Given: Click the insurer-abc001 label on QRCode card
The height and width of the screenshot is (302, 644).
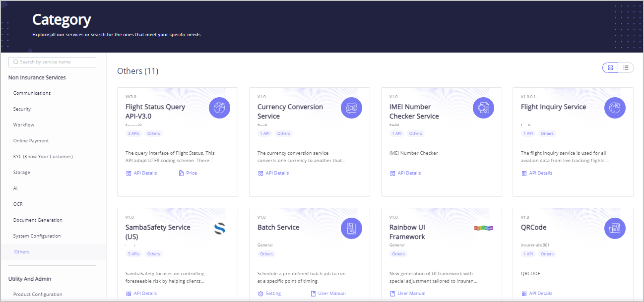Looking at the screenshot, I should 535,245.
